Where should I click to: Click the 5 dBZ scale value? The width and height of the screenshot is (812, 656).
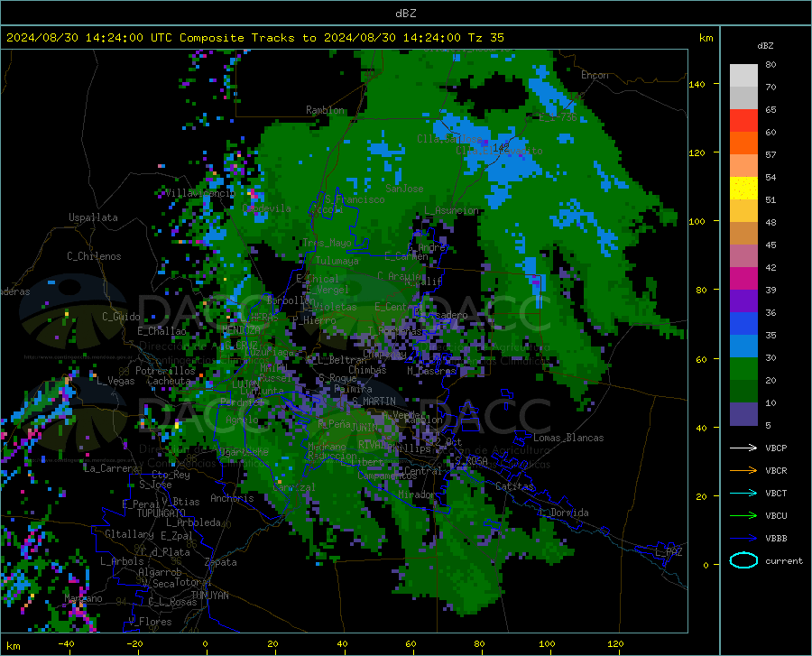click(768, 425)
